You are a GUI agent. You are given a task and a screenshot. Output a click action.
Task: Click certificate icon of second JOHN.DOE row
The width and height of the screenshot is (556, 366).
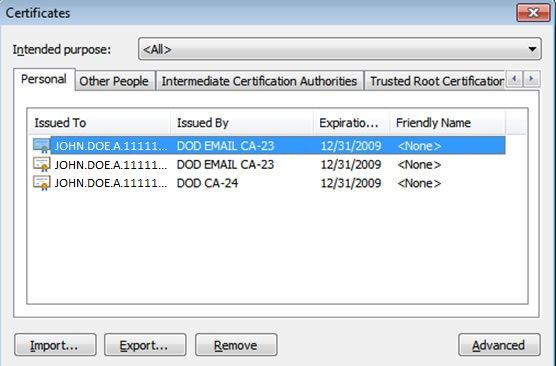(41, 164)
